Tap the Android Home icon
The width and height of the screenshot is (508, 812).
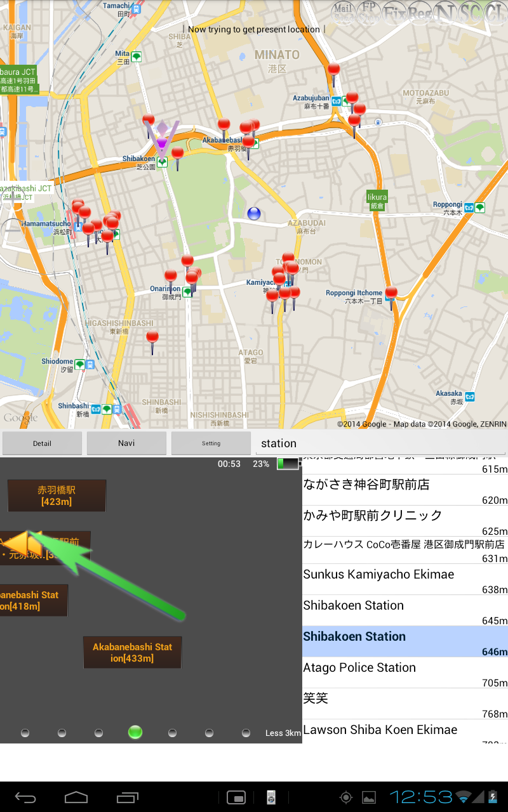point(76,797)
